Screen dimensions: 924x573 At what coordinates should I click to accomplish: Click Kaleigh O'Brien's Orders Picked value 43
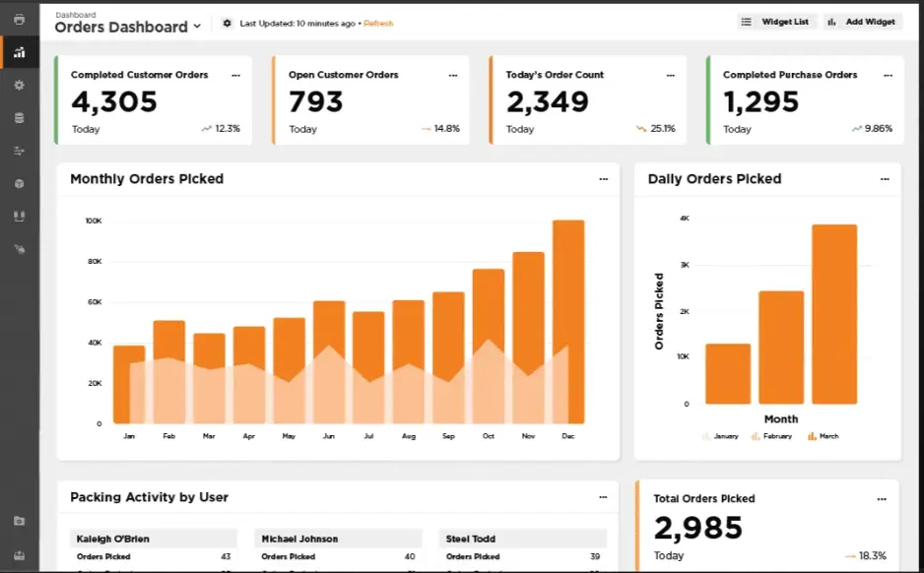(226, 556)
